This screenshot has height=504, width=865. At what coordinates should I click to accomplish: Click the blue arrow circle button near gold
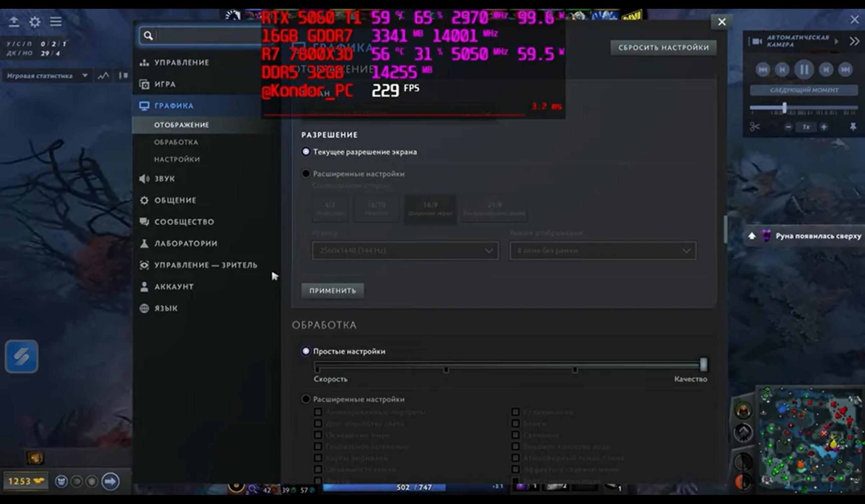(x=110, y=481)
